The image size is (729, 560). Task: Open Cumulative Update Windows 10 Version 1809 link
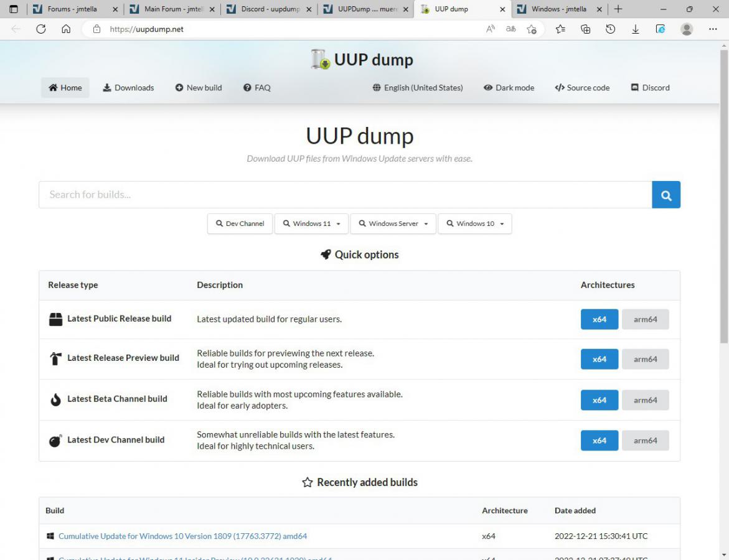click(182, 536)
